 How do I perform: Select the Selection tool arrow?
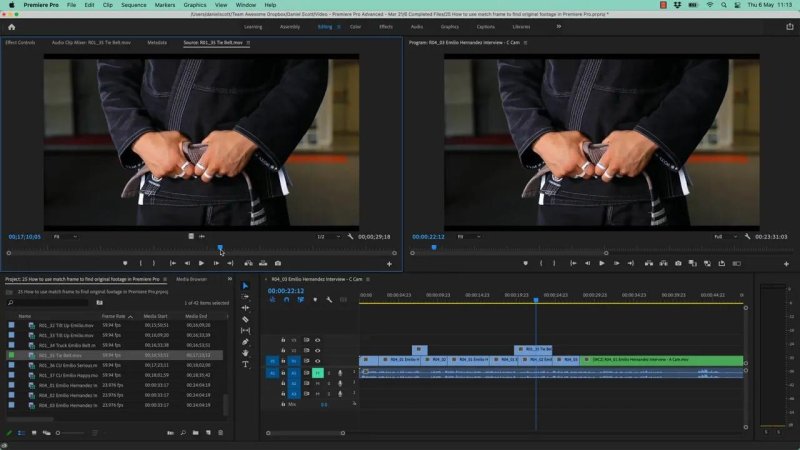pos(245,286)
